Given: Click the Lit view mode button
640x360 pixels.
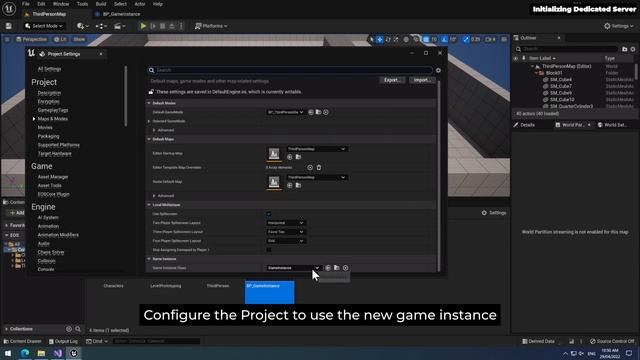Looking at the screenshot, I should click(60, 40).
